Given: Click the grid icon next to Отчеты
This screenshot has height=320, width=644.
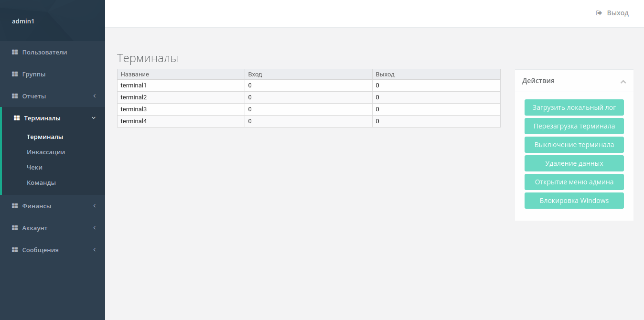Looking at the screenshot, I should pos(15,96).
